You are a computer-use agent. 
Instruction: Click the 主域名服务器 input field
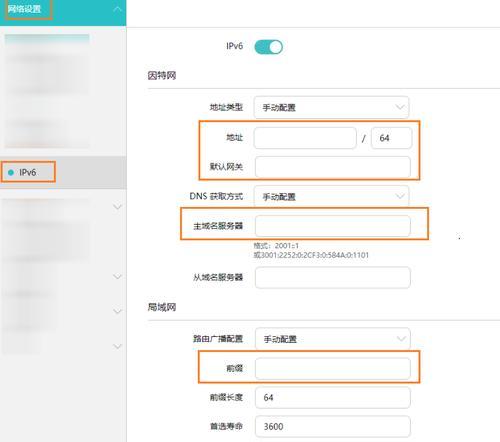(x=333, y=226)
